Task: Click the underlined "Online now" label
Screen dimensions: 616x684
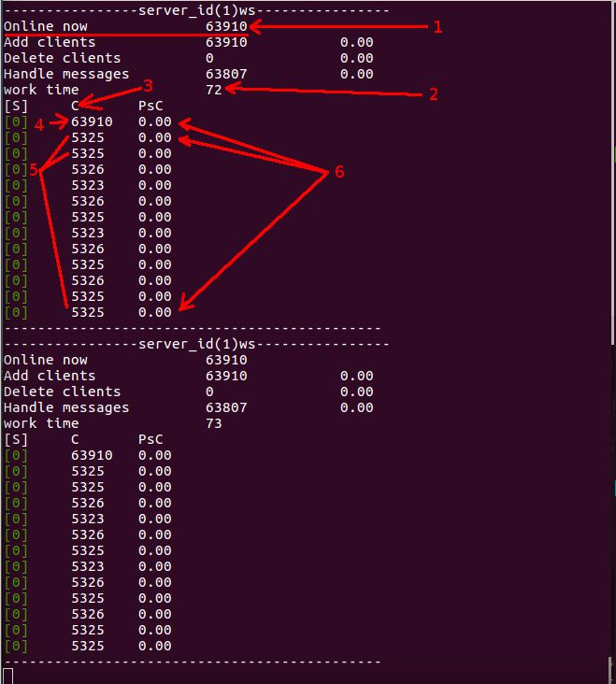Action: 46,26
